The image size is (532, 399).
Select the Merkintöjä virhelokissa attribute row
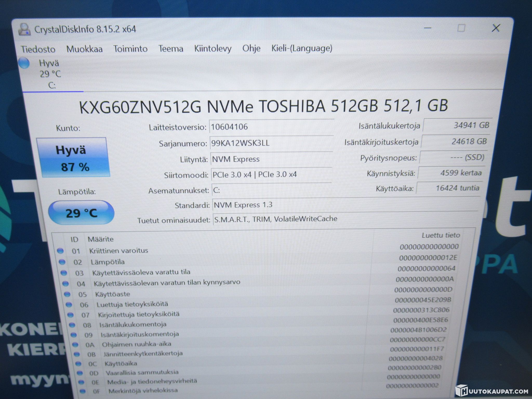261,388
